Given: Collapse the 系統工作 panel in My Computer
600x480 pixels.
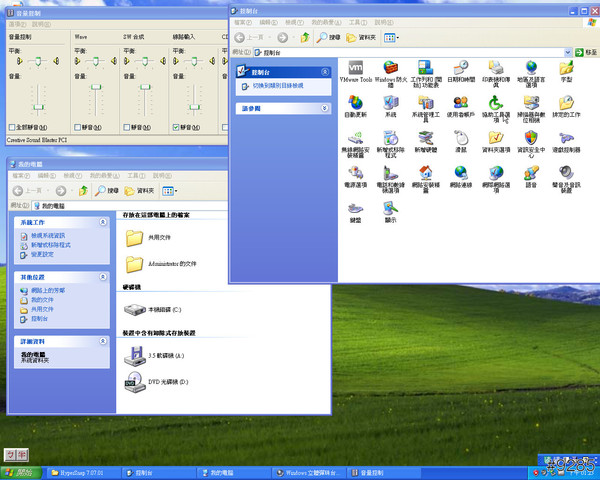Looking at the screenshot, I should tap(103, 224).
